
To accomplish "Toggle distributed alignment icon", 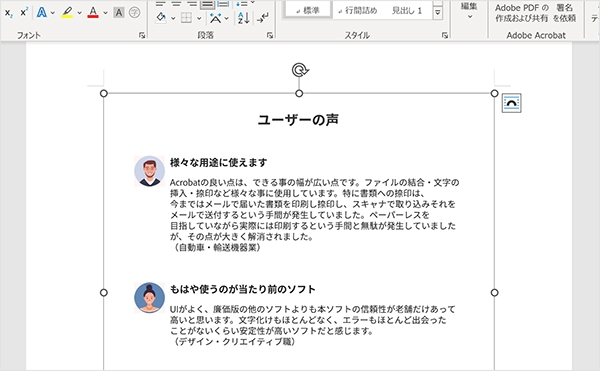I will [223, 4].
